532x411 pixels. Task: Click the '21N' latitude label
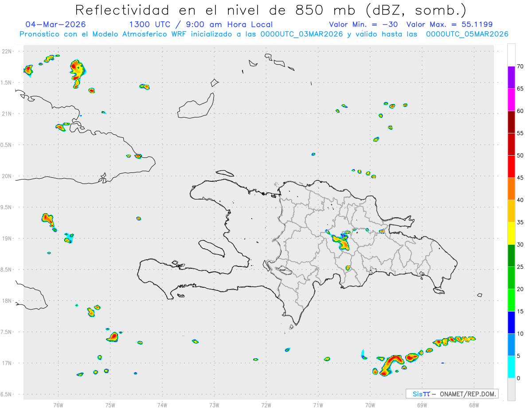tap(8, 114)
